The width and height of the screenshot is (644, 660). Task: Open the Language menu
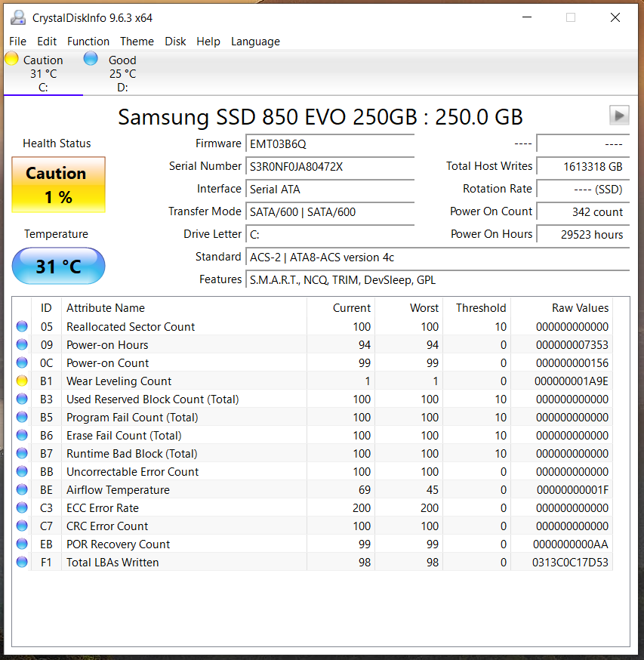[255, 42]
